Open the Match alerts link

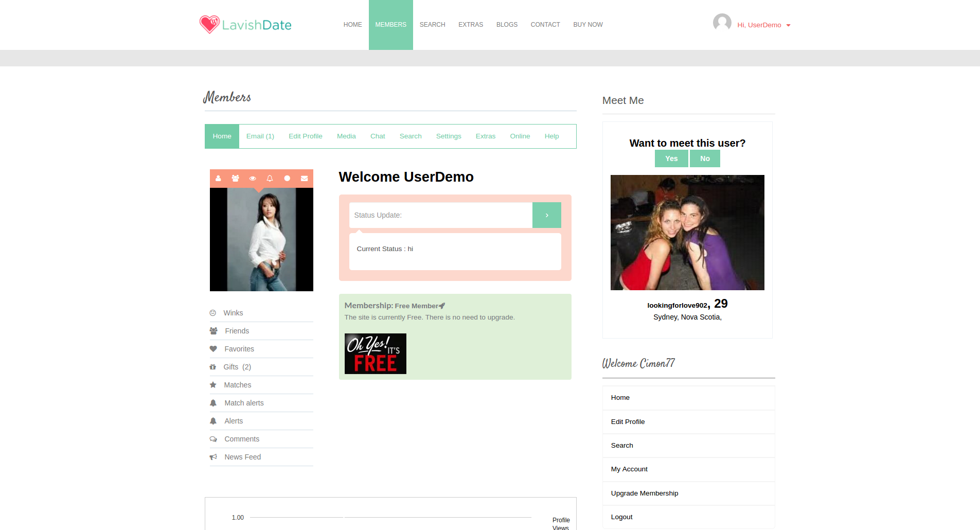tap(244, 403)
